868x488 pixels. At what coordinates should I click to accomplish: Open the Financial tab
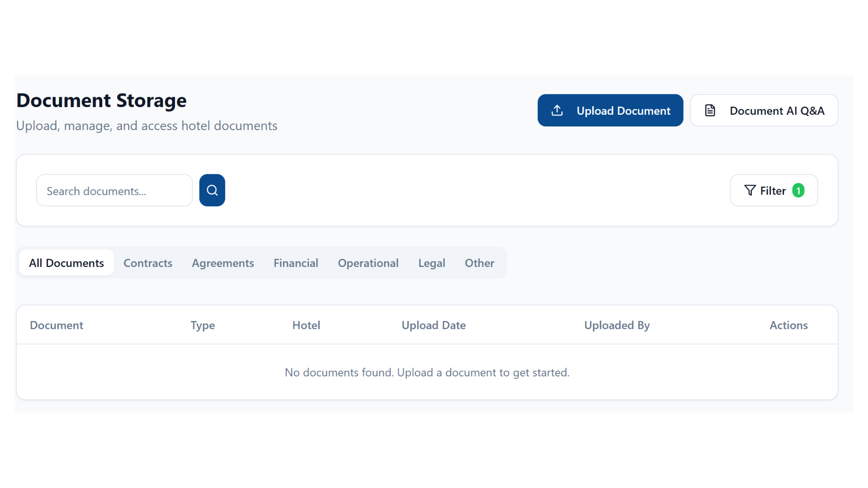click(x=296, y=263)
